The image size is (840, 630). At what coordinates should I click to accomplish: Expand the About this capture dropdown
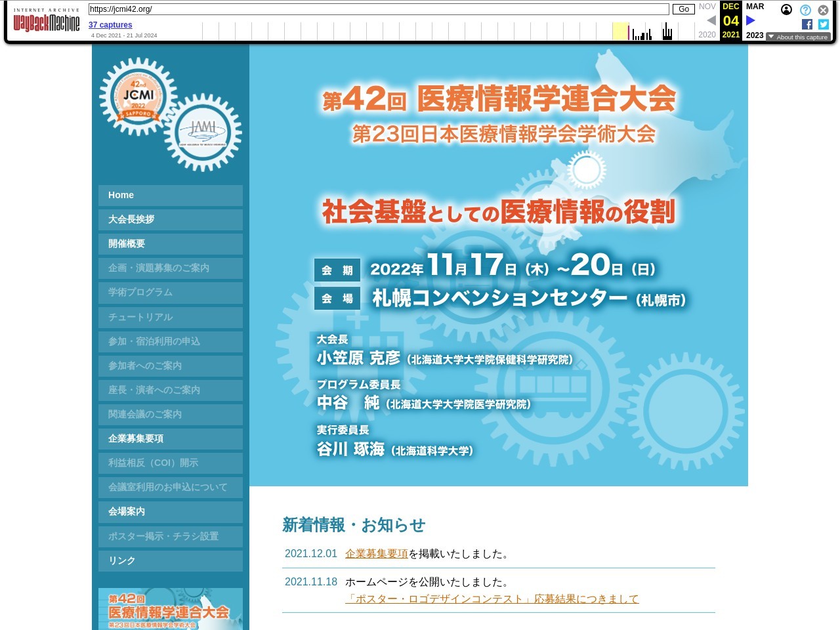click(798, 37)
